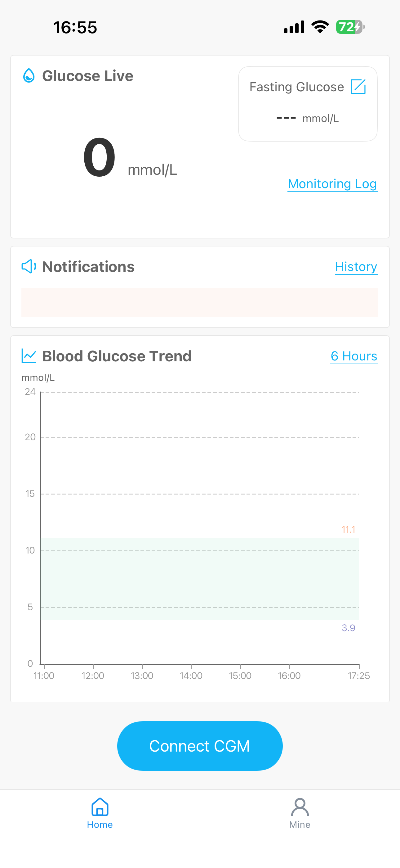Tap the Wi-Fi status icon

(320, 27)
